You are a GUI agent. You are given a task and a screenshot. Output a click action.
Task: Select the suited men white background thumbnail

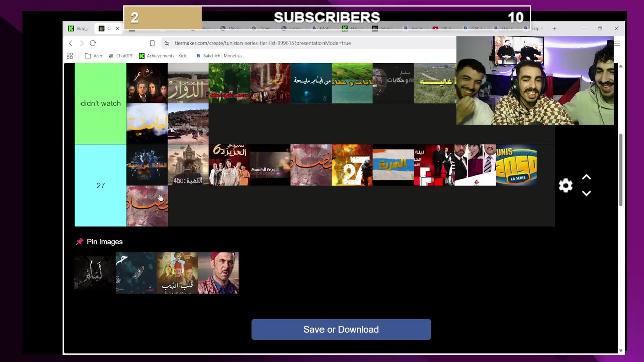pos(475,165)
